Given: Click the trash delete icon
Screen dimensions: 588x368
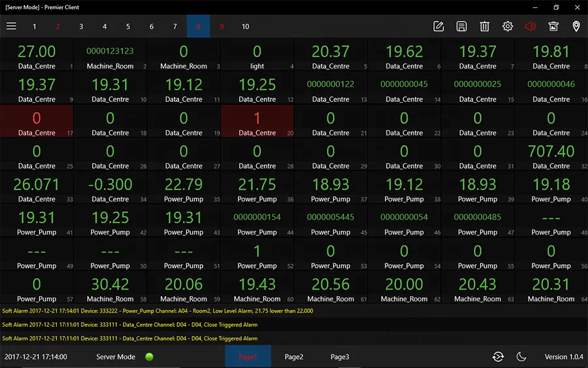Looking at the screenshot, I should tap(484, 26).
